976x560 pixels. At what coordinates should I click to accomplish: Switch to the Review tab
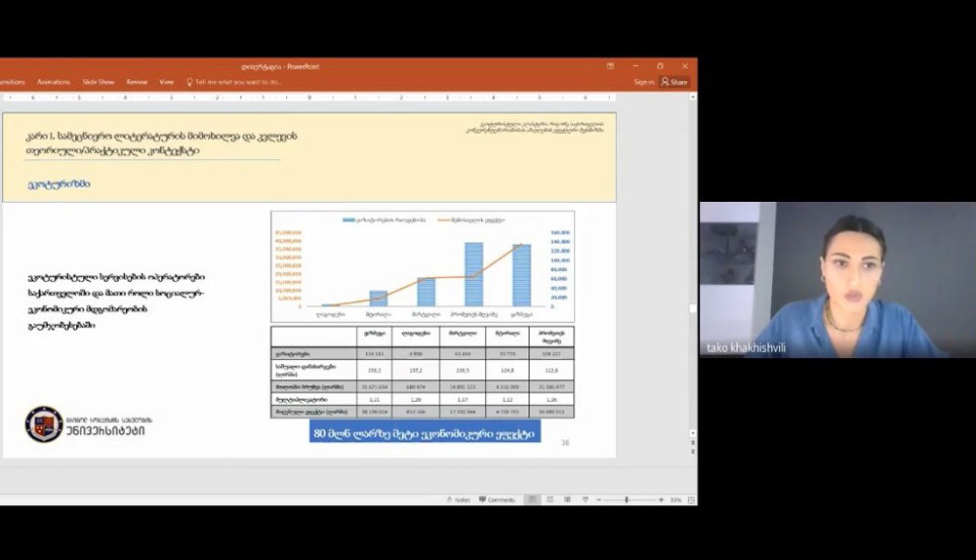click(x=137, y=82)
